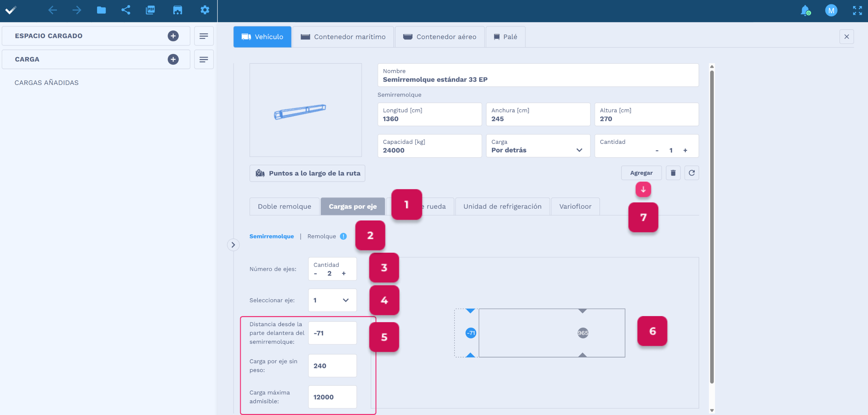
Task: Click the redo forward arrow icon
Action: coord(77,10)
